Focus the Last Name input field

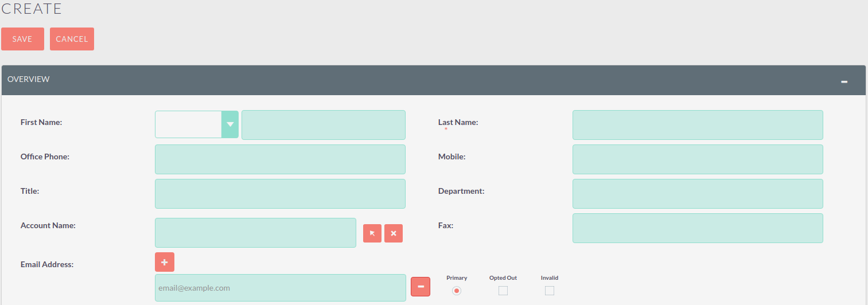pyautogui.click(x=697, y=125)
